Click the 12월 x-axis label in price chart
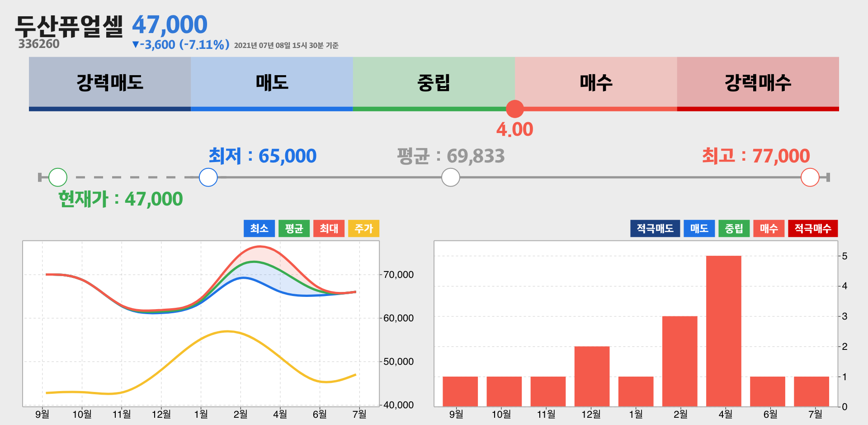This screenshot has height=425, width=868. pos(161,414)
